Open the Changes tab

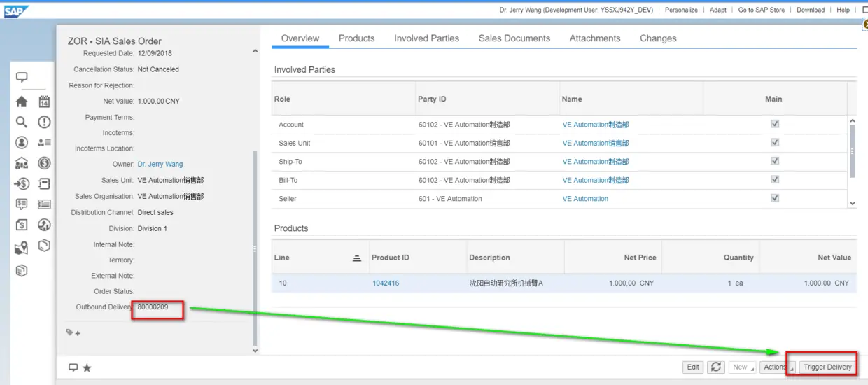coord(658,38)
